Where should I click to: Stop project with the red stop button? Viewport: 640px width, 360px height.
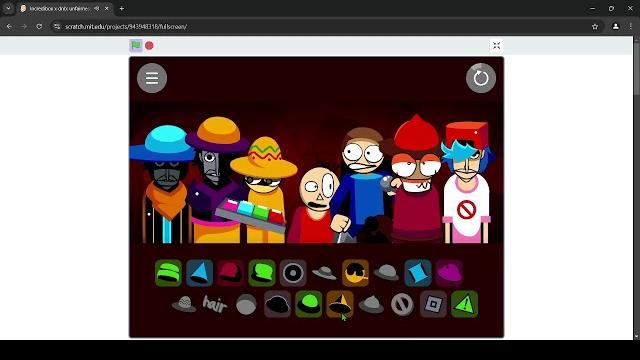pyautogui.click(x=149, y=45)
